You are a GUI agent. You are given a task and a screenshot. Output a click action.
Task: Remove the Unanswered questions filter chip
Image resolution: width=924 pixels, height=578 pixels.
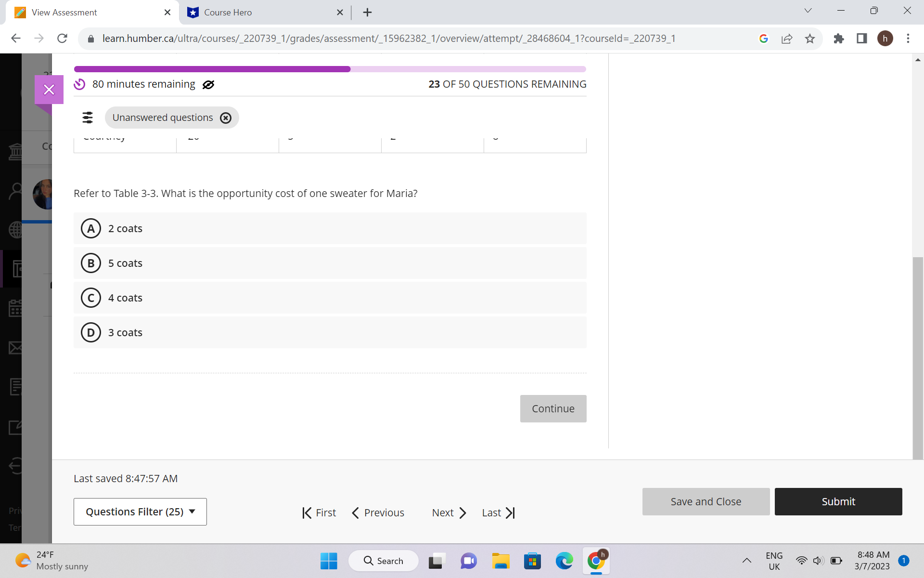click(x=226, y=118)
